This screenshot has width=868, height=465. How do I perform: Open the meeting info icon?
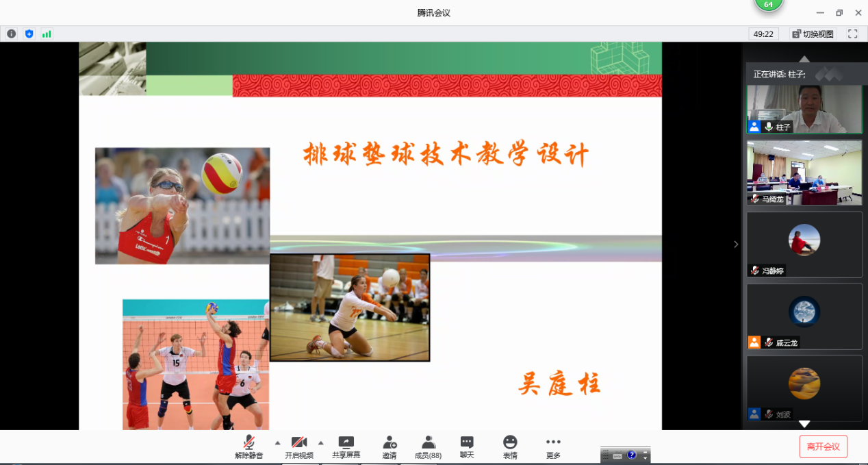[x=12, y=34]
